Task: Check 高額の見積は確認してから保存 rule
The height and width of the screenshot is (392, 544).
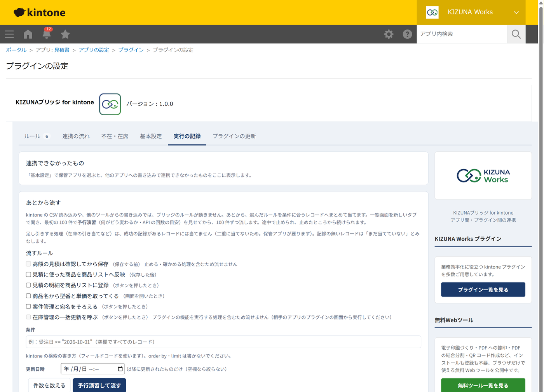Action: pos(28,264)
